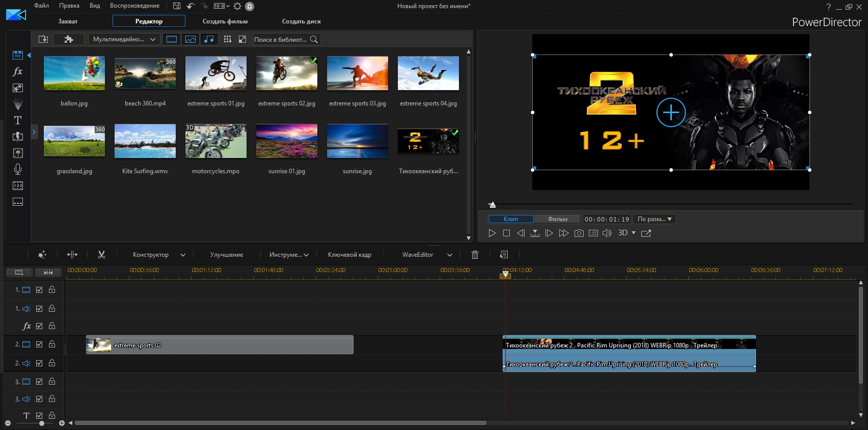
Task: Click the search magnifier icon
Action: (x=314, y=39)
